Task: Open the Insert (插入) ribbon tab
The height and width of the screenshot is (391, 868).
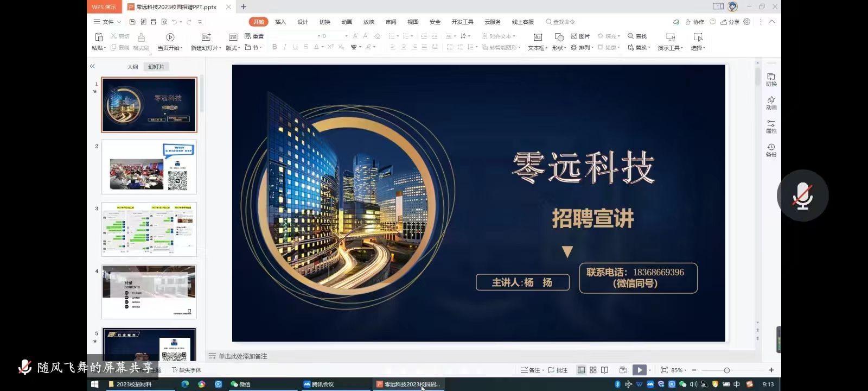Action: click(x=280, y=22)
